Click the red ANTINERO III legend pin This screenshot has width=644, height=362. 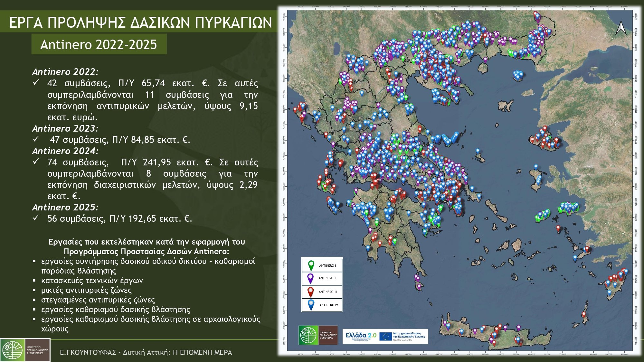tap(310, 292)
